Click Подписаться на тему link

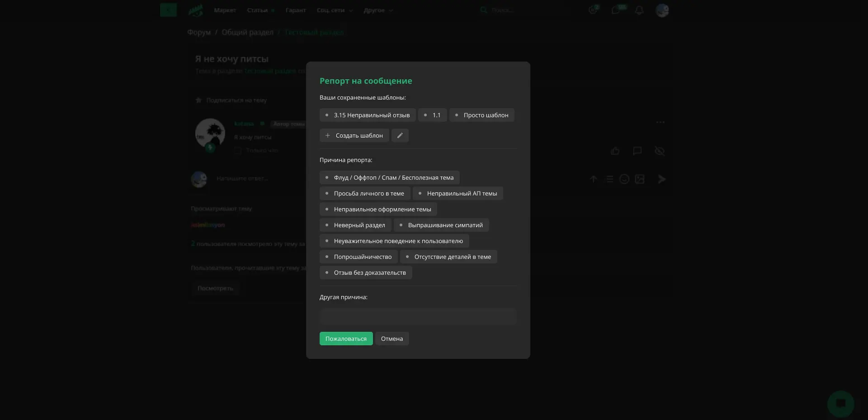click(x=236, y=100)
